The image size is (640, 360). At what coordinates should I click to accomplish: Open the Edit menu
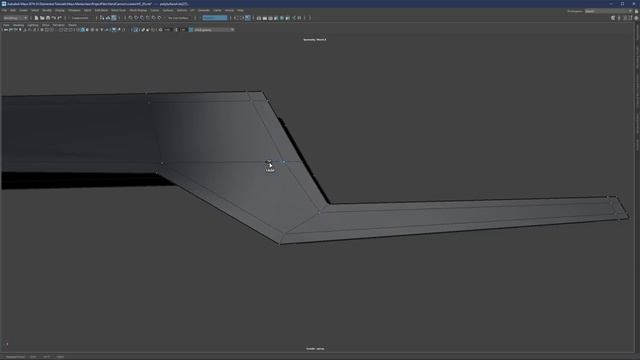(13, 10)
